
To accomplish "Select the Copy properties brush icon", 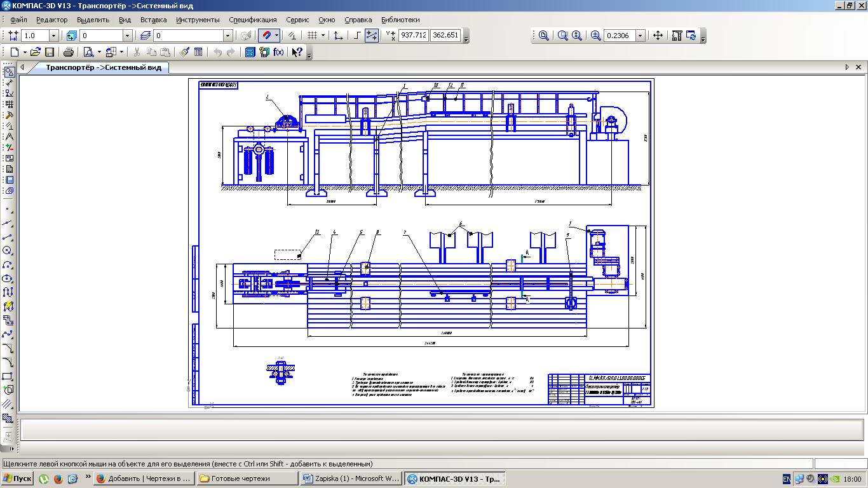I will pyautogui.click(x=184, y=52).
